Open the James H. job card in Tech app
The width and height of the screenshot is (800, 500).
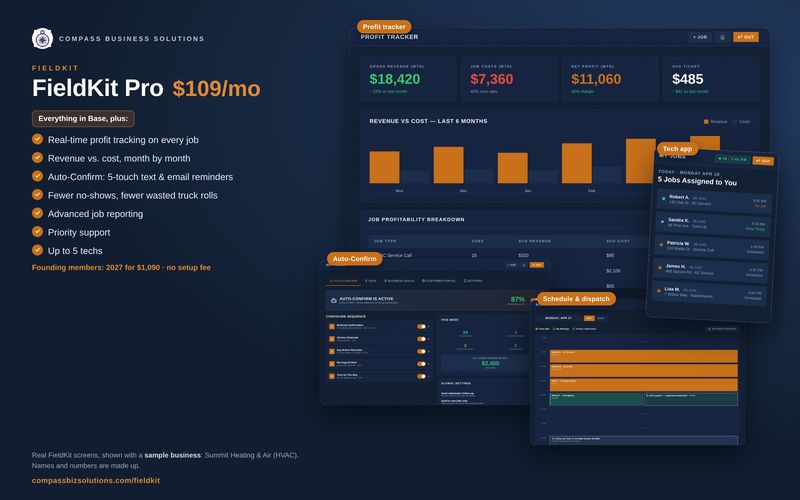click(710, 270)
